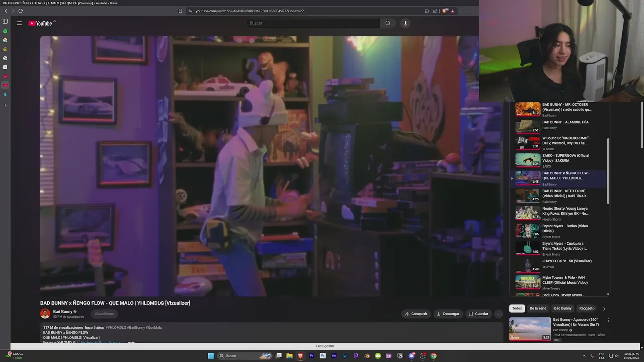Show more filter chips with right chevron
The image size is (644, 362).
(x=604, y=309)
